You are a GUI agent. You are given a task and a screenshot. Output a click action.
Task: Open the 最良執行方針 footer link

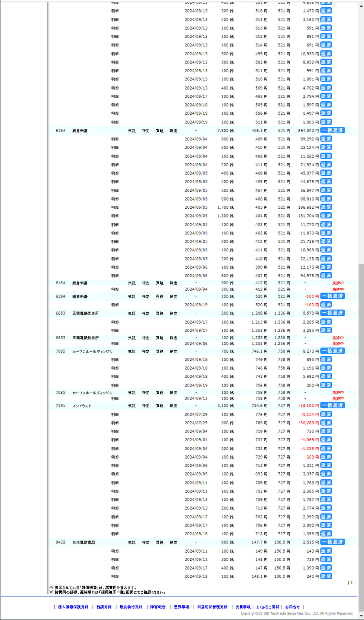pos(131,607)
